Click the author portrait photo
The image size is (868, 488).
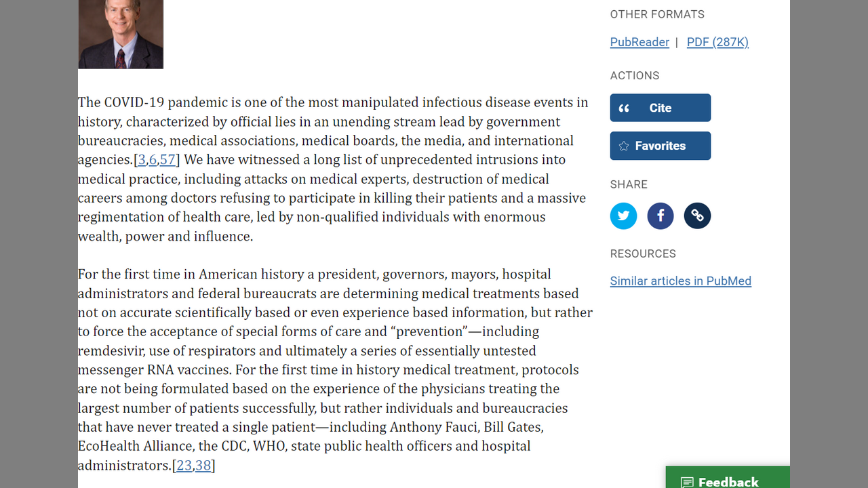click(121, 34)
